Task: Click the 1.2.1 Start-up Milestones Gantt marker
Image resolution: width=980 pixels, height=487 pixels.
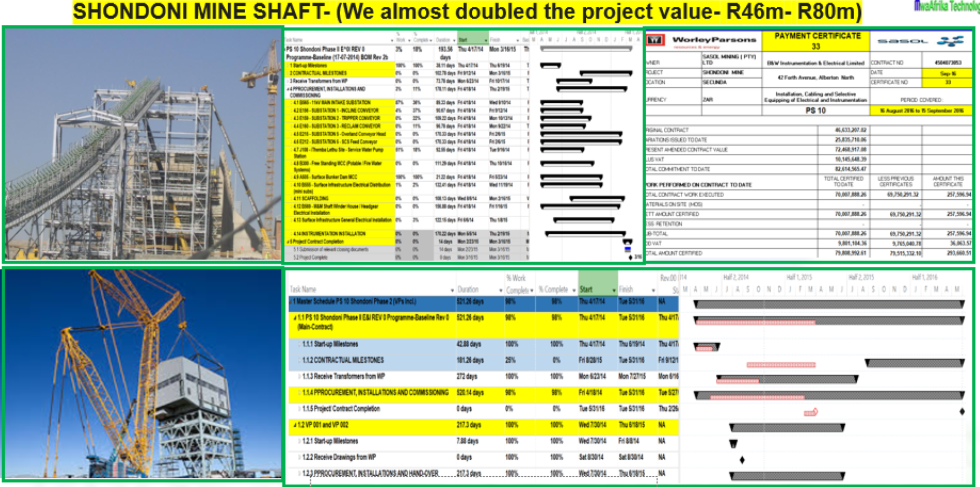Action: coord(733,444)
